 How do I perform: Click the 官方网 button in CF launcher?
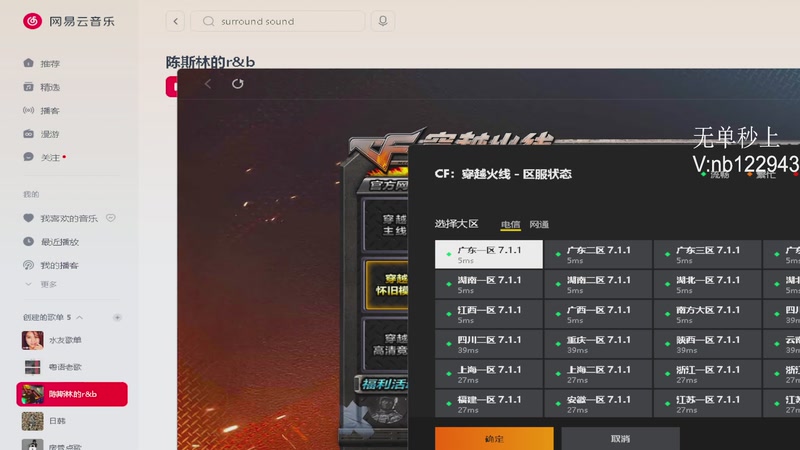(385, 185)
